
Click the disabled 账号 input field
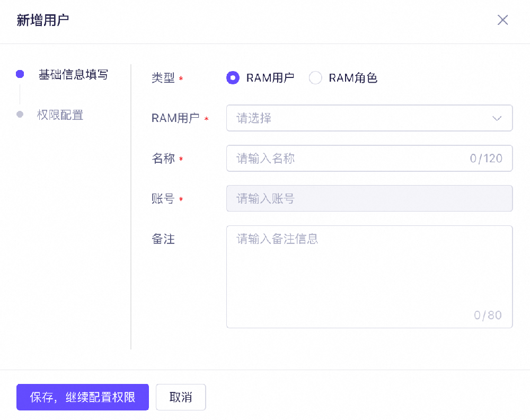coord(369,198)
